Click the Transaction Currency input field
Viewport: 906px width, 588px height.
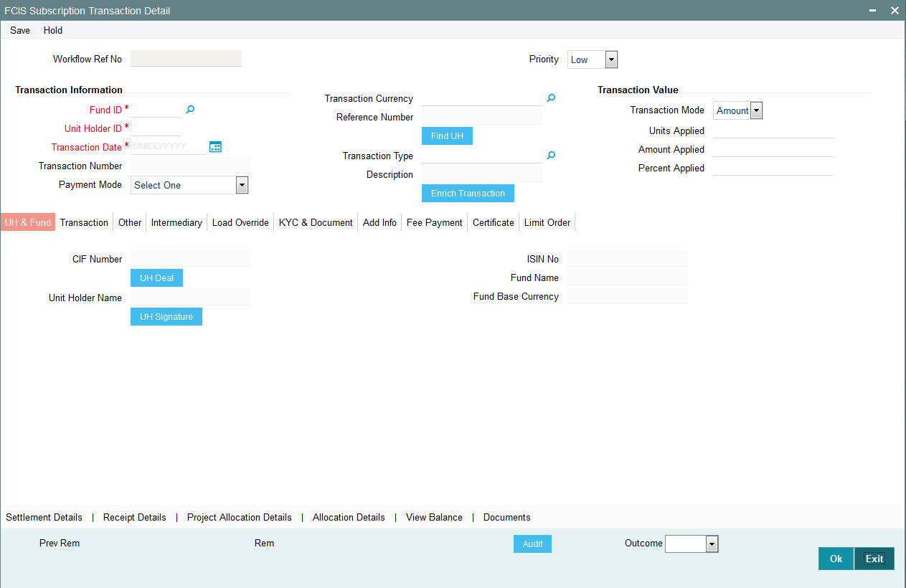(482, 98)
